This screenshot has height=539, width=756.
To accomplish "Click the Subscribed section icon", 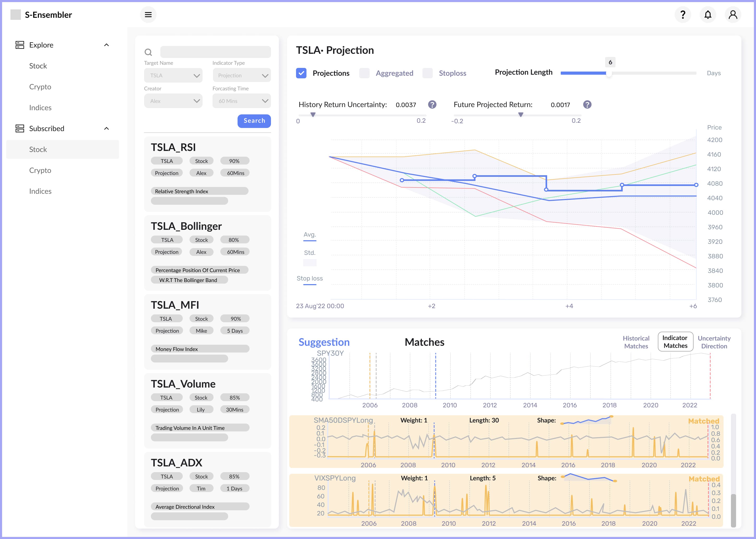I will (x=20, y=128).
